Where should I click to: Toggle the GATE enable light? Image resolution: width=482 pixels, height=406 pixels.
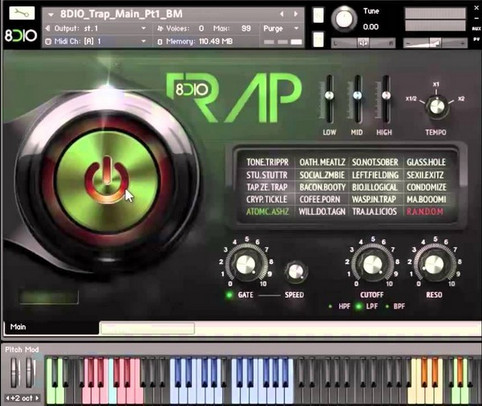229,295
